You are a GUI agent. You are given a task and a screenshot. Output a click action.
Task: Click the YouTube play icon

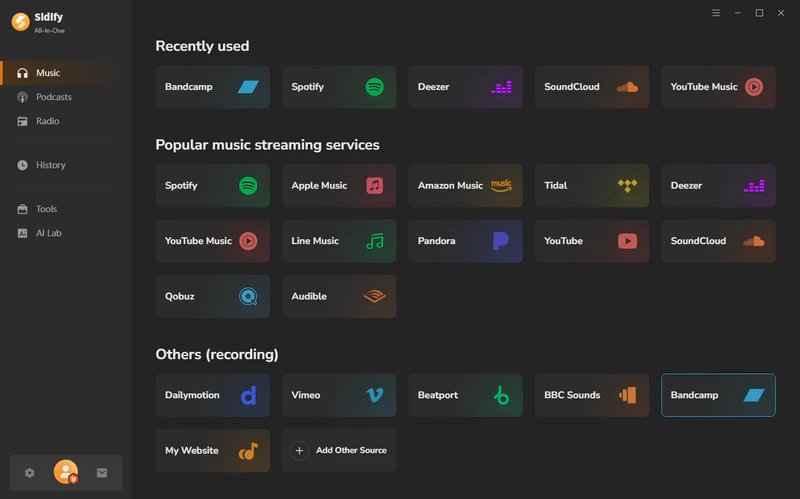(628, 241)
